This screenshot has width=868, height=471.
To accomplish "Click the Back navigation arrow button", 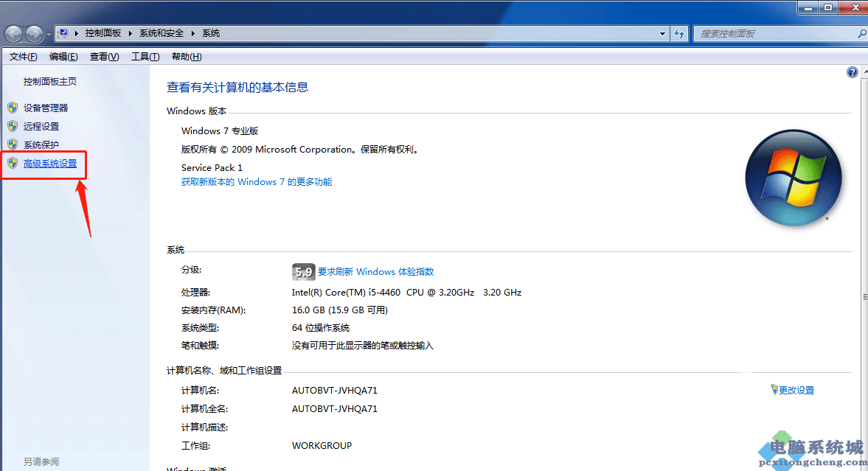I will pyautogui.click(x=13, y=34).
